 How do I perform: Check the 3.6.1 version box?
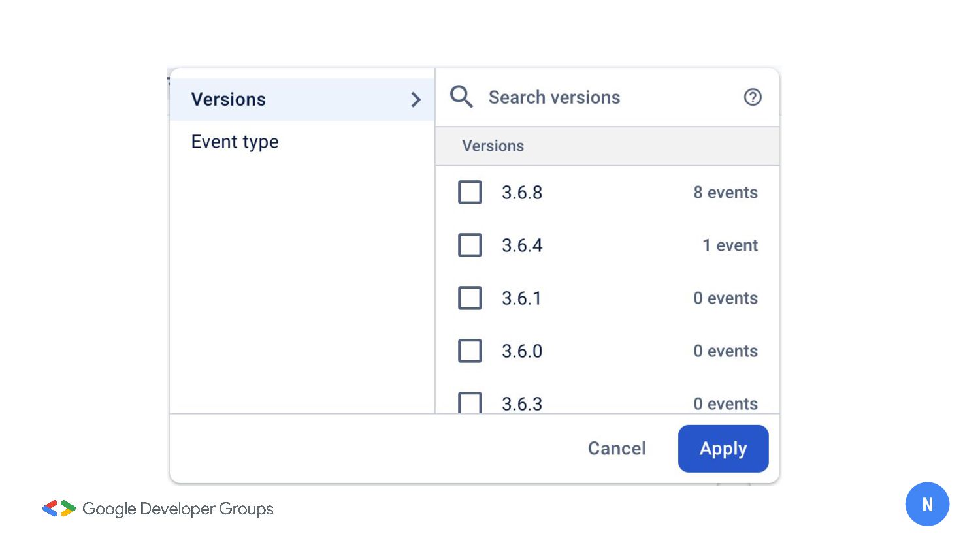coord(470,298)
